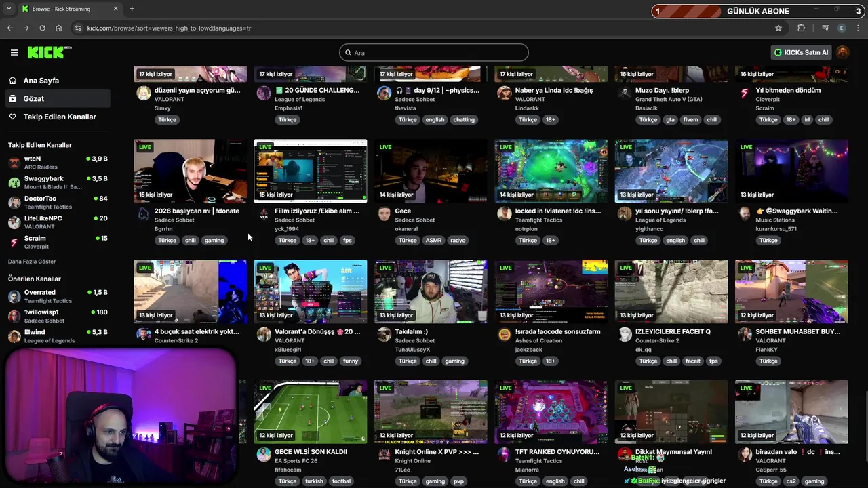Click yck_1994 channel avatar

[264, 213]
